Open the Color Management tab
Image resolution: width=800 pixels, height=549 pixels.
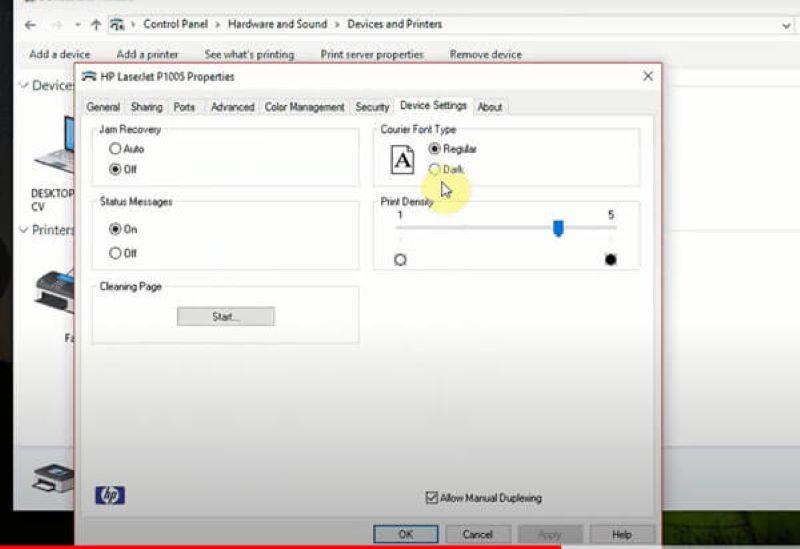[x=304, y=107]
